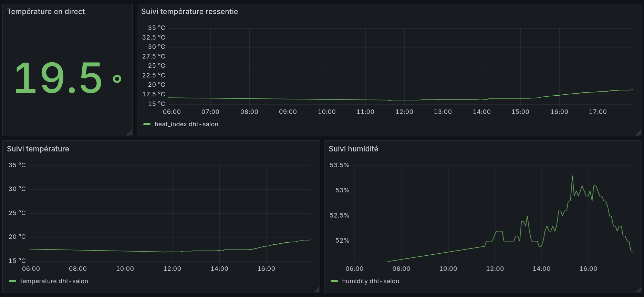Toggle the temperature dht-salon legend series
Image resolution: width=644 pixels, height=297 pixels.
[x=54, y=281]
